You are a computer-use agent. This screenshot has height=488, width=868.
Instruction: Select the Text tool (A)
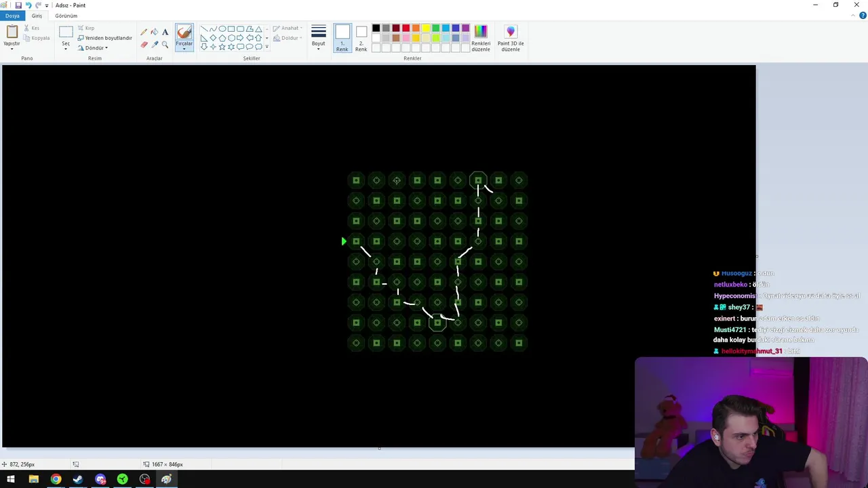point(165,32)
